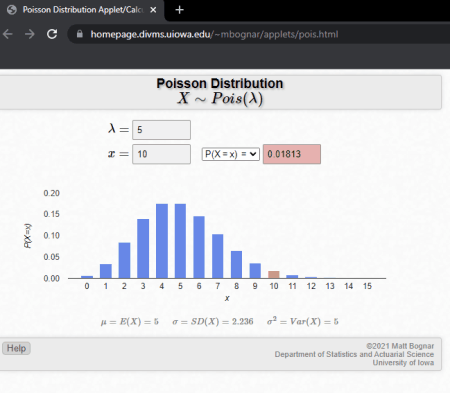Image resolution: width=450 pixels, height=393 pixels.
Task: Click the mean text E(X) = 5
Action: tap(130, 322)
